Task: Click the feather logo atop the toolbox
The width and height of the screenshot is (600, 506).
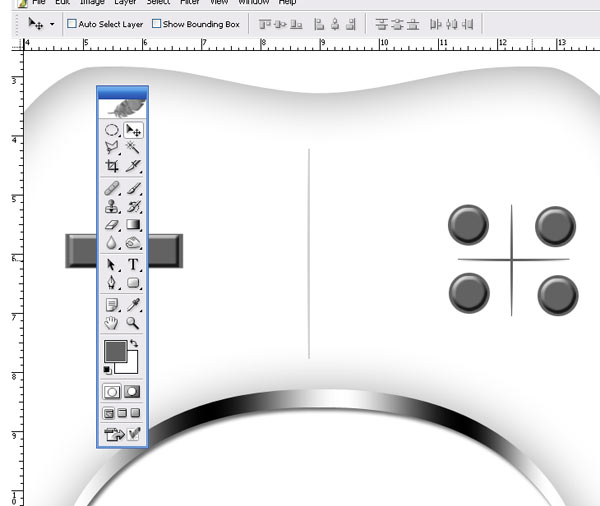Action: pyautogui.click(x=122, y=109)
